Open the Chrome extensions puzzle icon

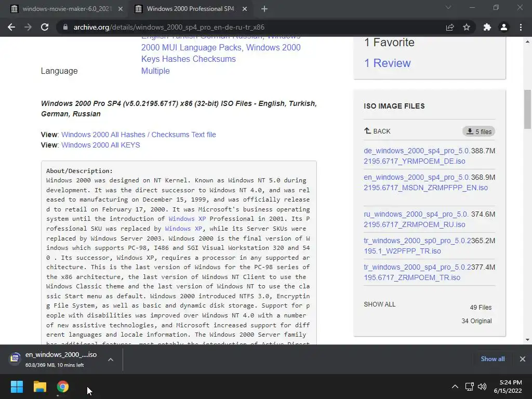point(487,27)
